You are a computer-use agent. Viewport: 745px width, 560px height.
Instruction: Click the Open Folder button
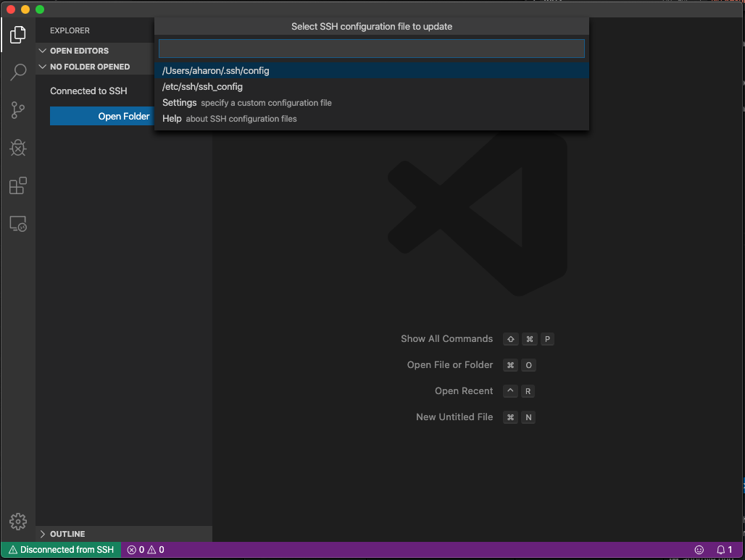[x=102, y=117]
